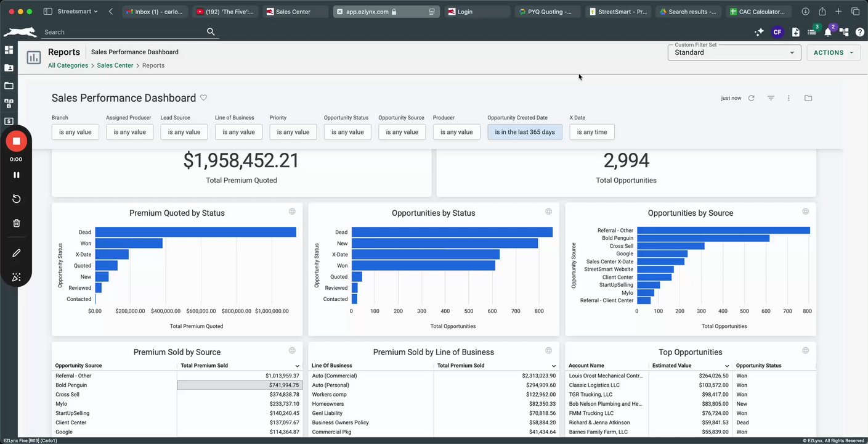Image resolution: width=868 pixels, height=444 pixels.
Task: Open the All Categories breadcrumb link
Action: 68,65
